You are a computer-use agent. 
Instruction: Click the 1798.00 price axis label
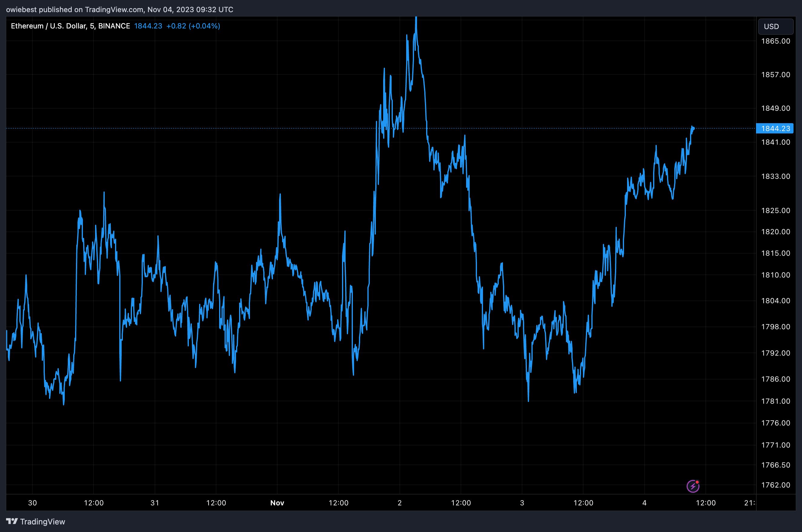click(x=776, y=327)
